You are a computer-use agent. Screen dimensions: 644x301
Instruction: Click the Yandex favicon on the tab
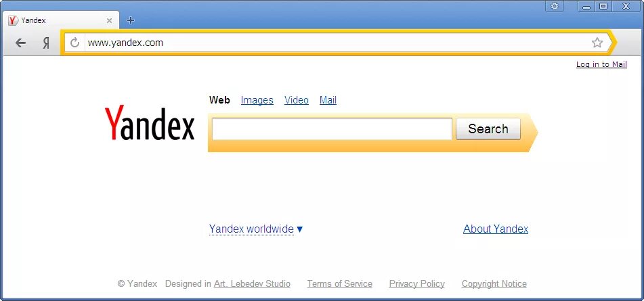click(13, 20)
